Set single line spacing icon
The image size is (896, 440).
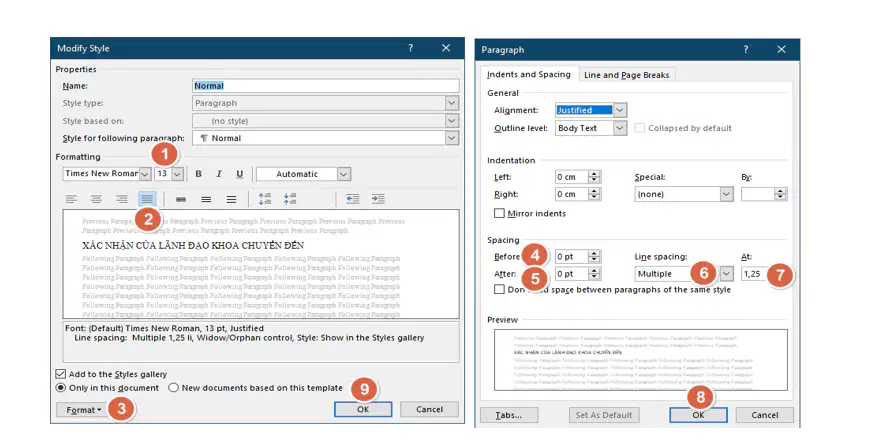click(x=181, y=199)
